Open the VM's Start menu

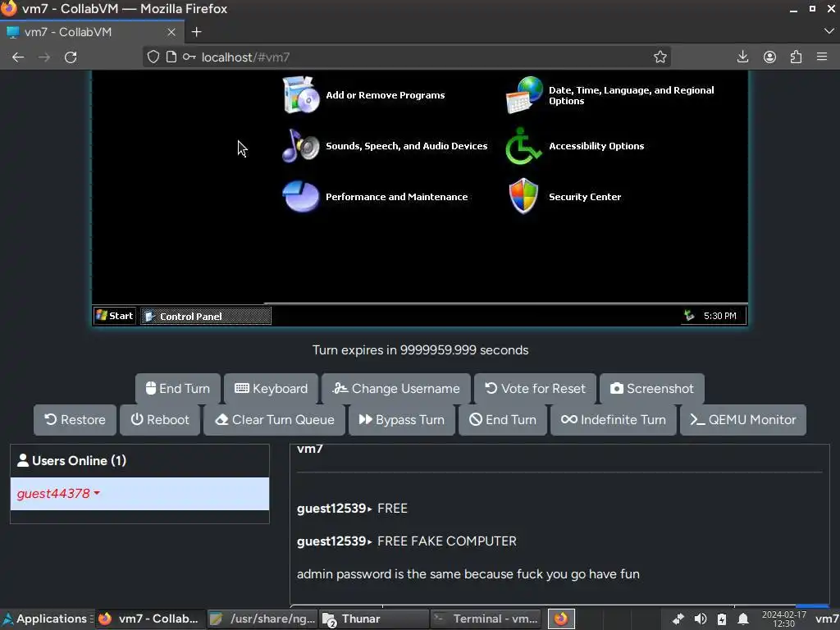click(x=115, y=316)
